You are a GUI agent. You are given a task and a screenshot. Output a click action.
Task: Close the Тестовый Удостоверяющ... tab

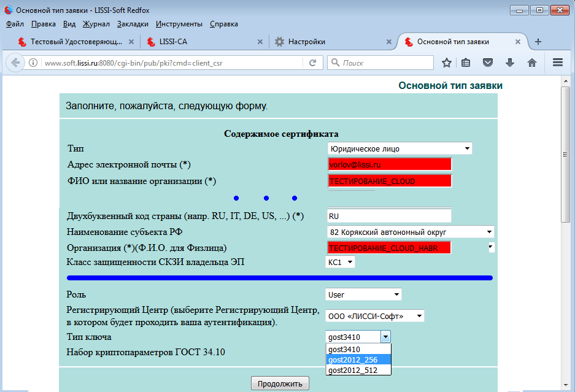[x=131, y=42]
